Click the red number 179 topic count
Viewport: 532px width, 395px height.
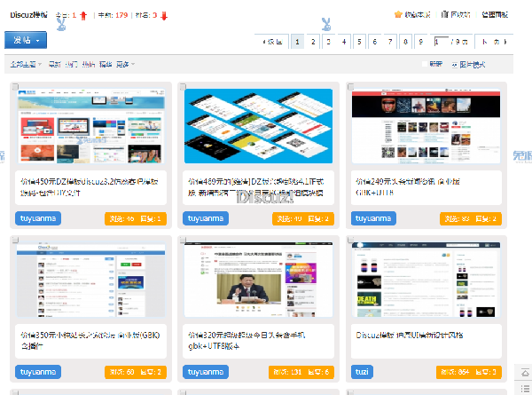(121, 15)
